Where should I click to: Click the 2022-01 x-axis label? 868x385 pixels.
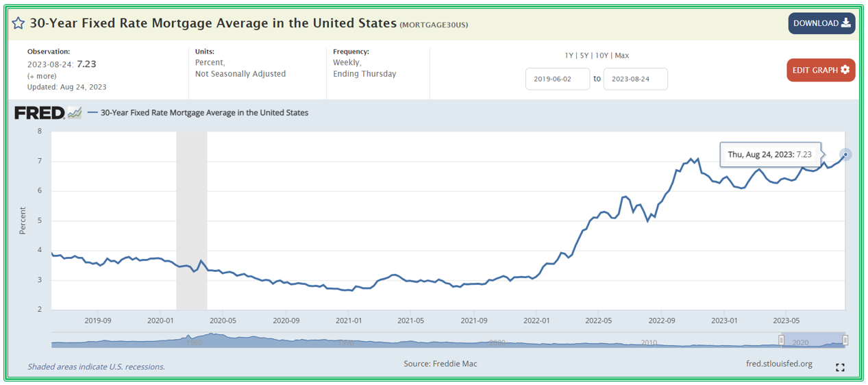click(x=536, y=320)
